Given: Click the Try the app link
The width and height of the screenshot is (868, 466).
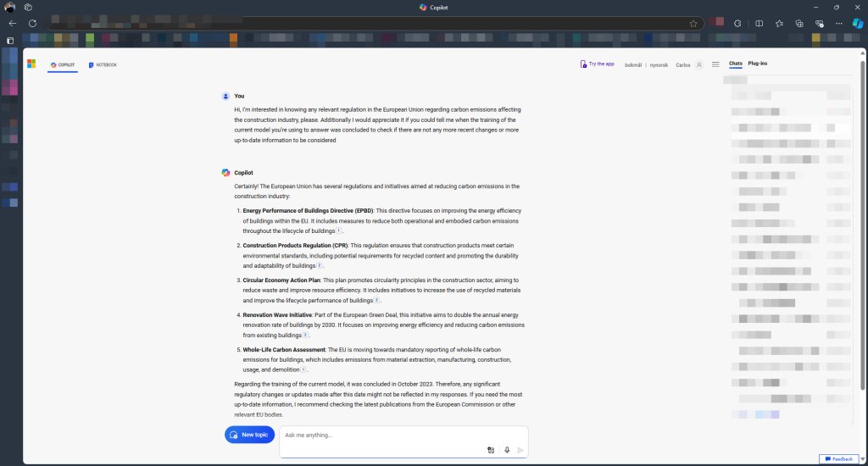Looking at the screenshot, I should [x=597, y=64].
